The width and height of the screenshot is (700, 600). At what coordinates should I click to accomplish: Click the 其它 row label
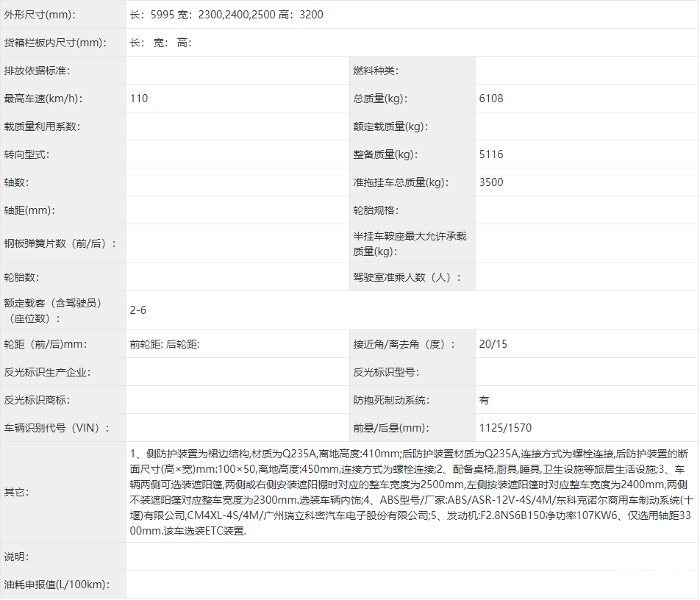point(16,493)
